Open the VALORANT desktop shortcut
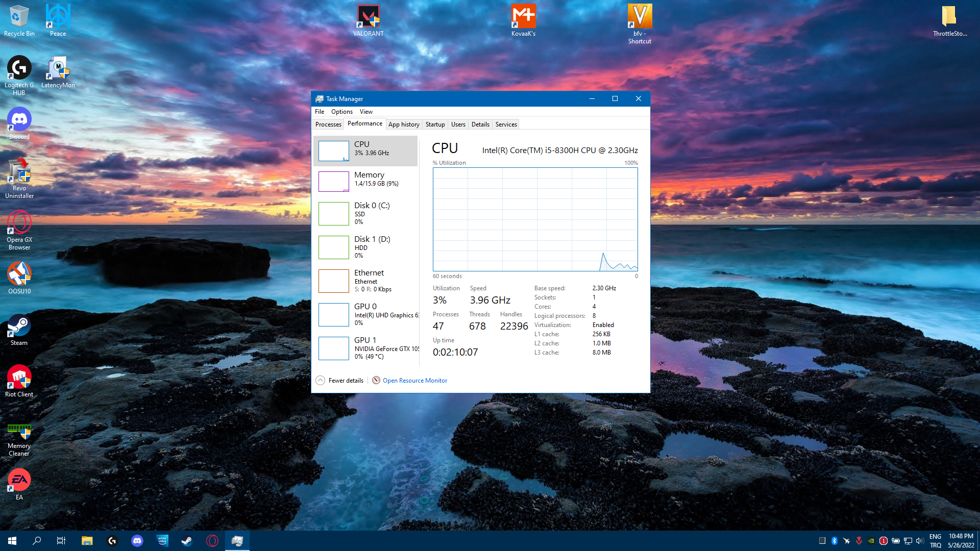980x551 pixels. pos(368,20)
